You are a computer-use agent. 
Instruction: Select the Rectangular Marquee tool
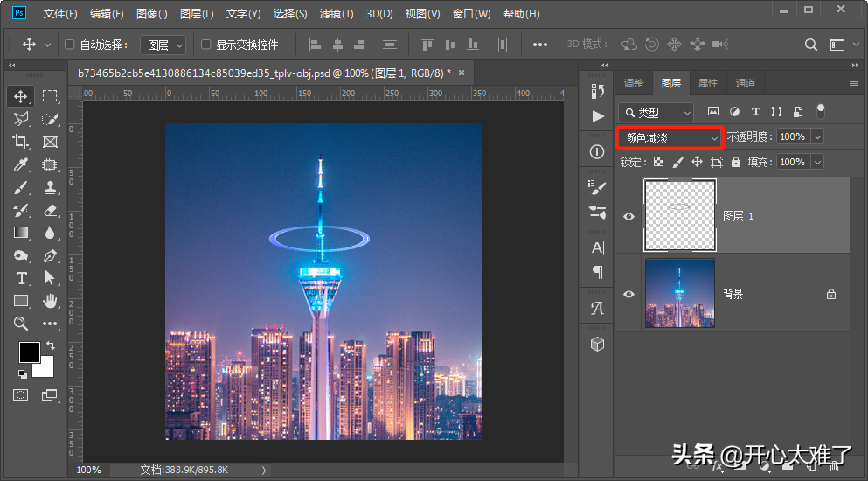[50, 96]
